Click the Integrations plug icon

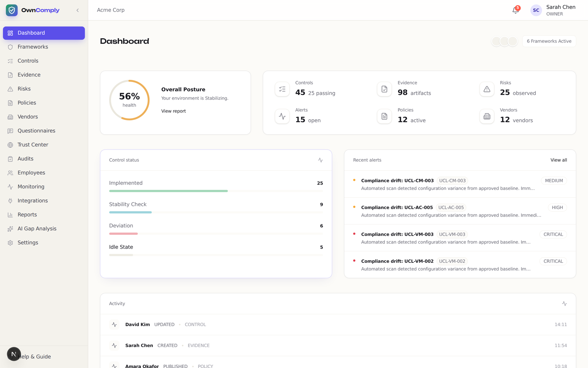click(10, 201)
